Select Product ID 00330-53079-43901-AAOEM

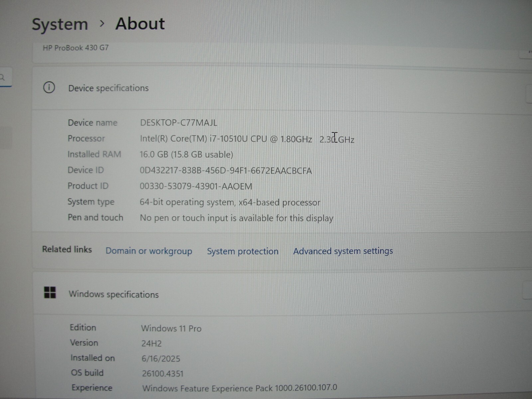(x=196, y=186)
